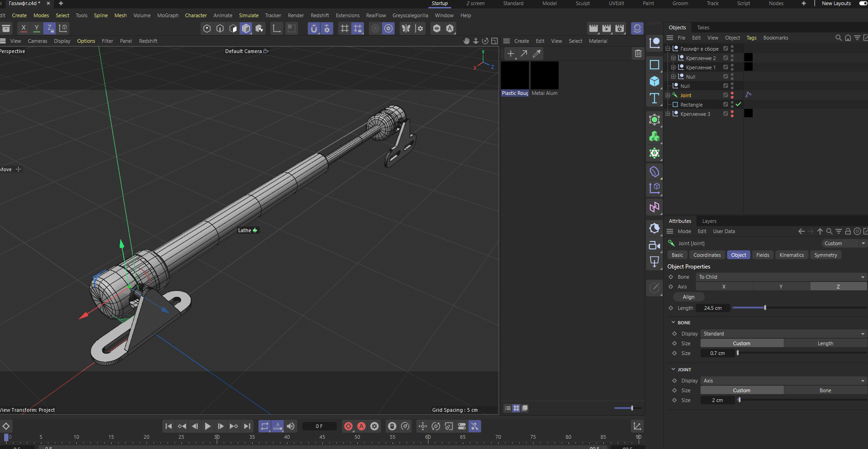This screenshot has height=449, width=868.
Task: Toggle the Z axis lock button
Action: coord(49,28)
